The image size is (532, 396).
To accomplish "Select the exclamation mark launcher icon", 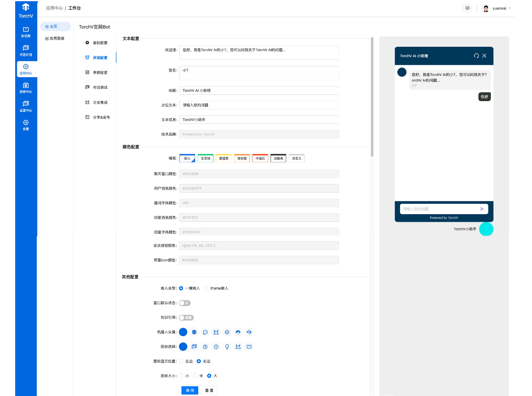I will pos(216,347).
